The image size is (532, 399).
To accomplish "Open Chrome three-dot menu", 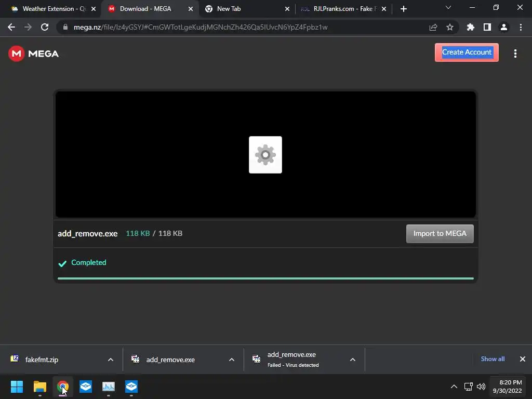I will (521, 27).
